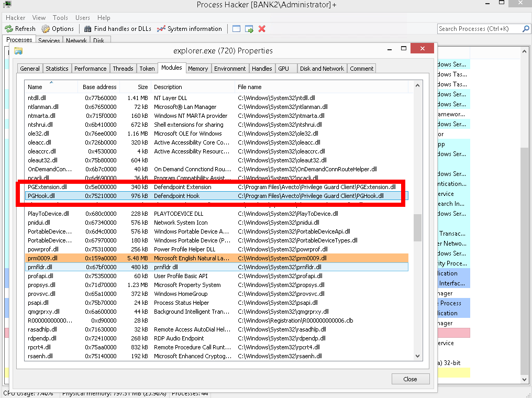Click the find window toolbar icon
This screenshot has height=398, width=532.
coord(237,29)
